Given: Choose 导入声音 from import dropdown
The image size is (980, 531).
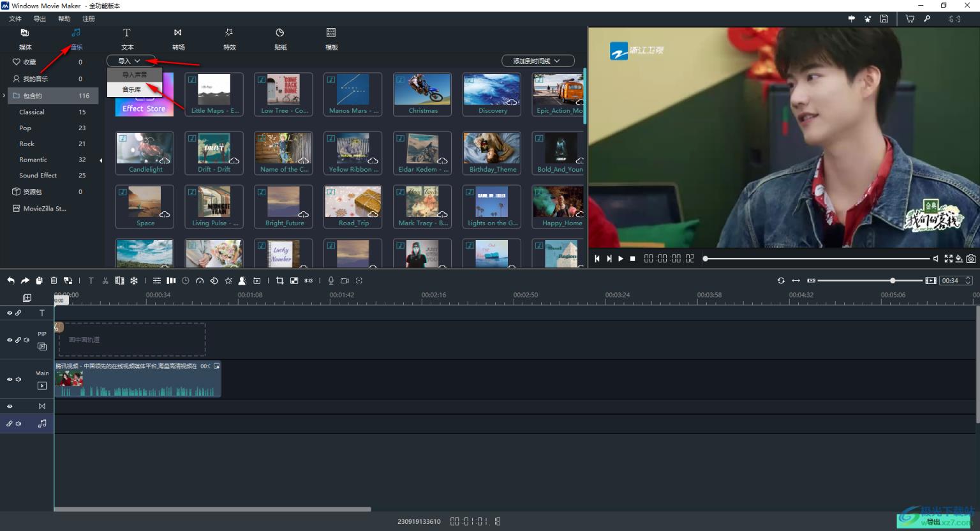Looking at the screenshot, I should coord(135,75).
